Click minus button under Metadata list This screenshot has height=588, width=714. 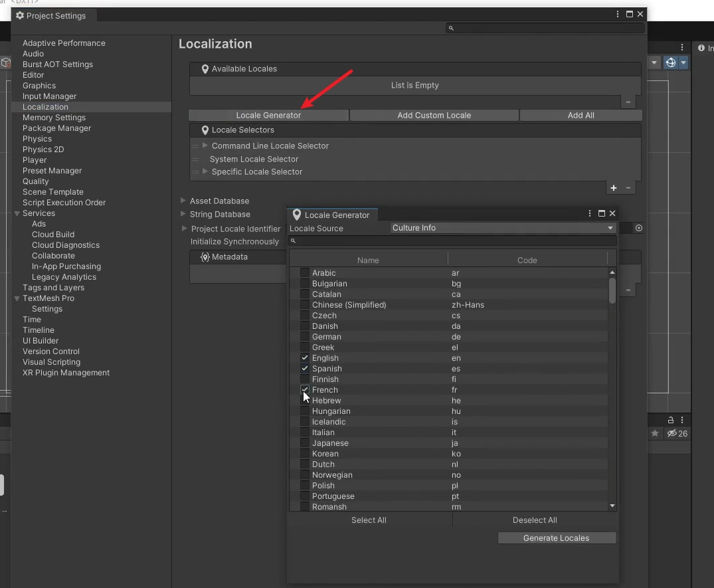point(628,290)
